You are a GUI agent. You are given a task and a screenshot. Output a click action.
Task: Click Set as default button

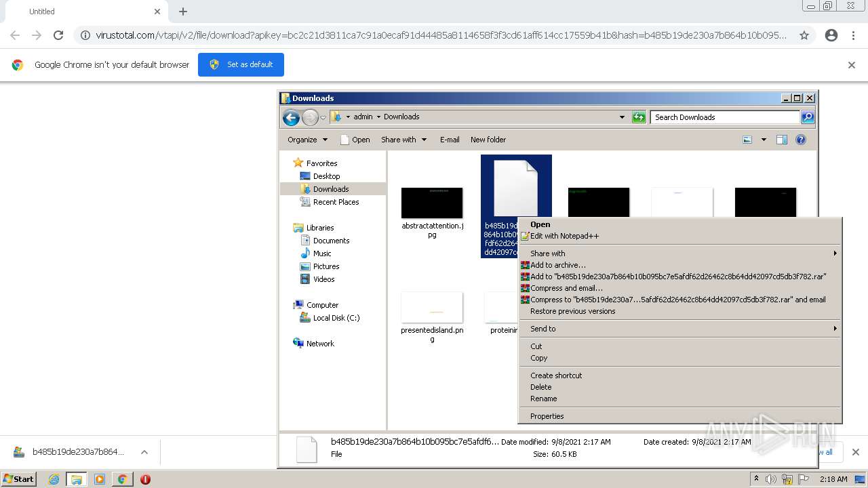coord(241,65)
